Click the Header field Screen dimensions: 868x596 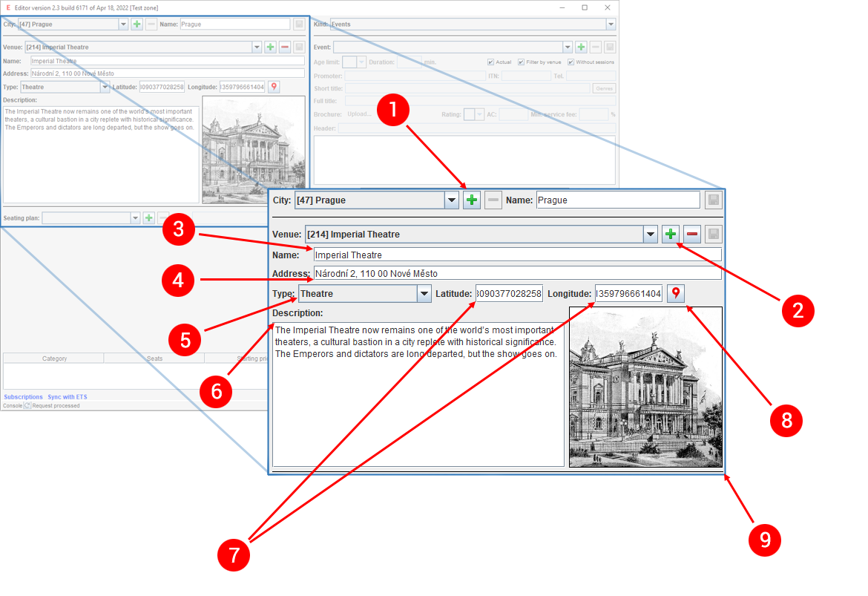477,128
